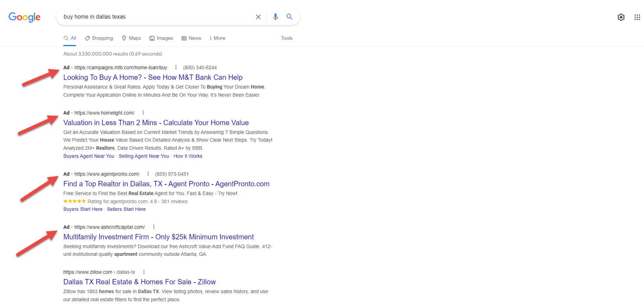
Task: Open the options dots for the Agent Pronto ad
Action: [x=148, y=174]
